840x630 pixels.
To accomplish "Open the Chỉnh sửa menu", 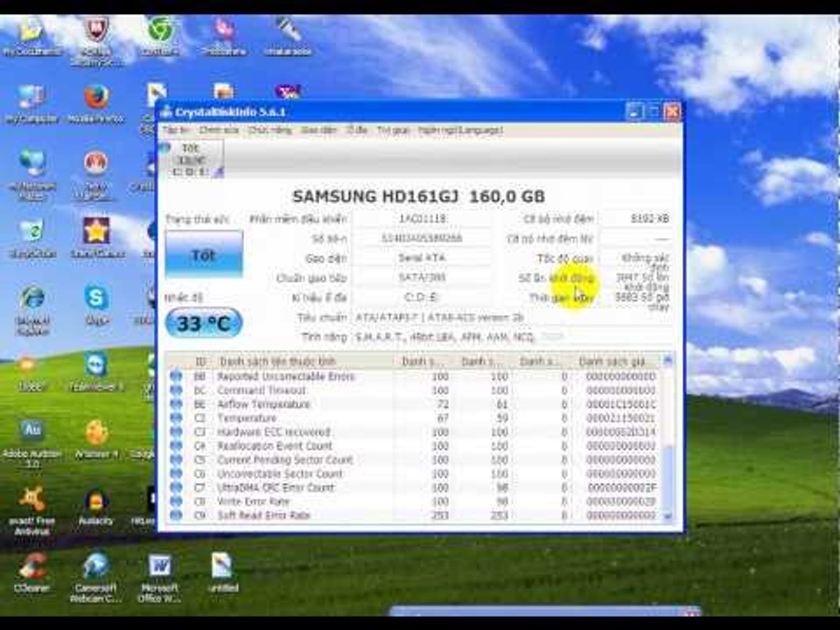I will pyautogui.click(x=219, y=130).
